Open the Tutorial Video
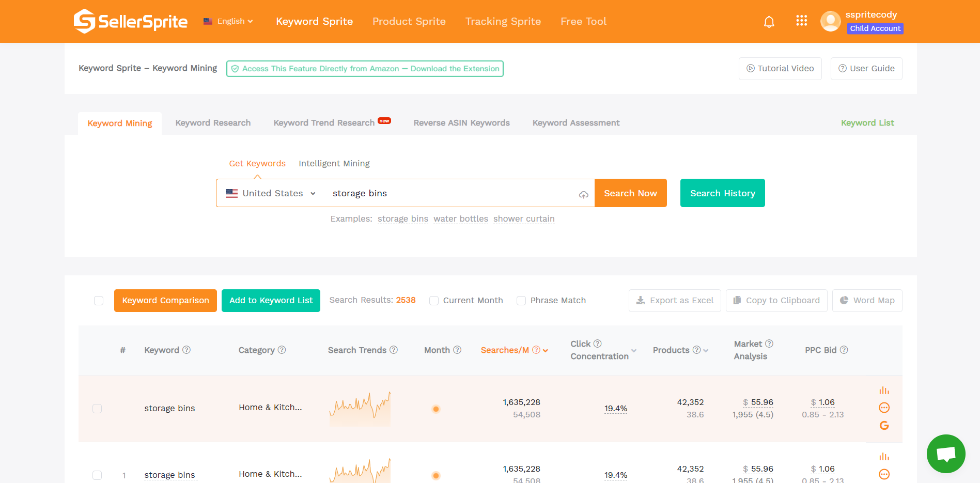The height and width of the screenshot is (483, 980). point(780,69)
